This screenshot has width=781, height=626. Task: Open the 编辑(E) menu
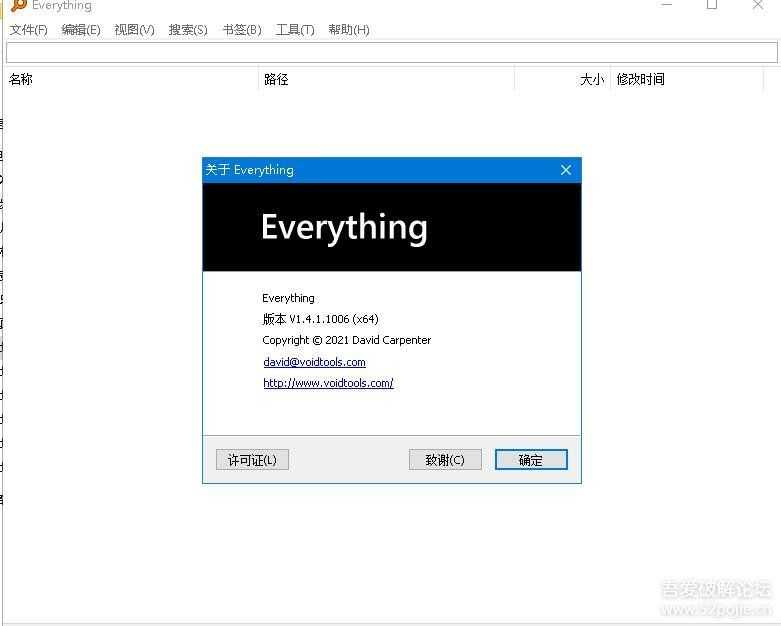pos(81,30)
